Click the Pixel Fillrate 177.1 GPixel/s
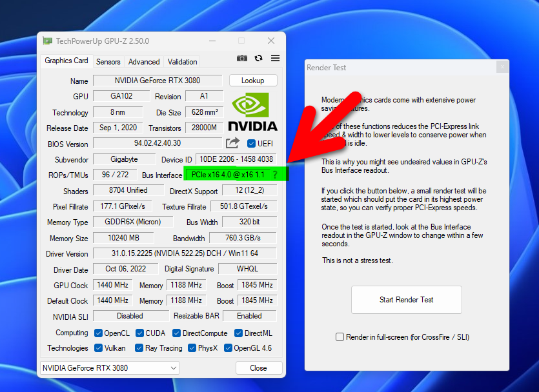 [x=123, y=206]
